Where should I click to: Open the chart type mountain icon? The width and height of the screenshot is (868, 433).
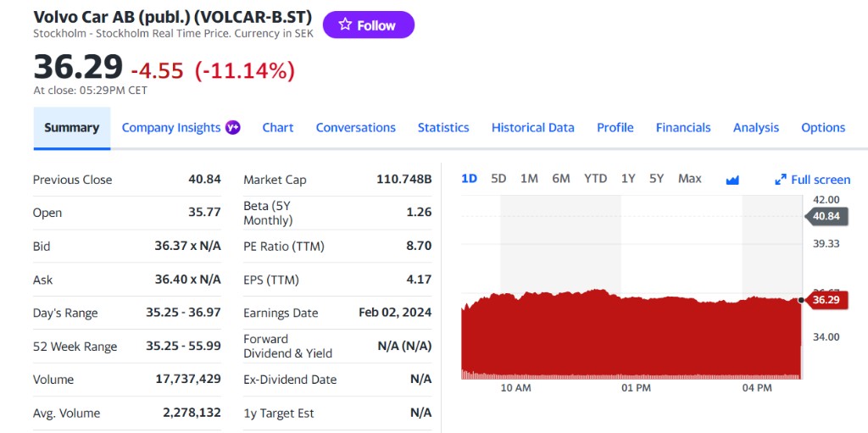pyautogui.click(x=733, y=180)
